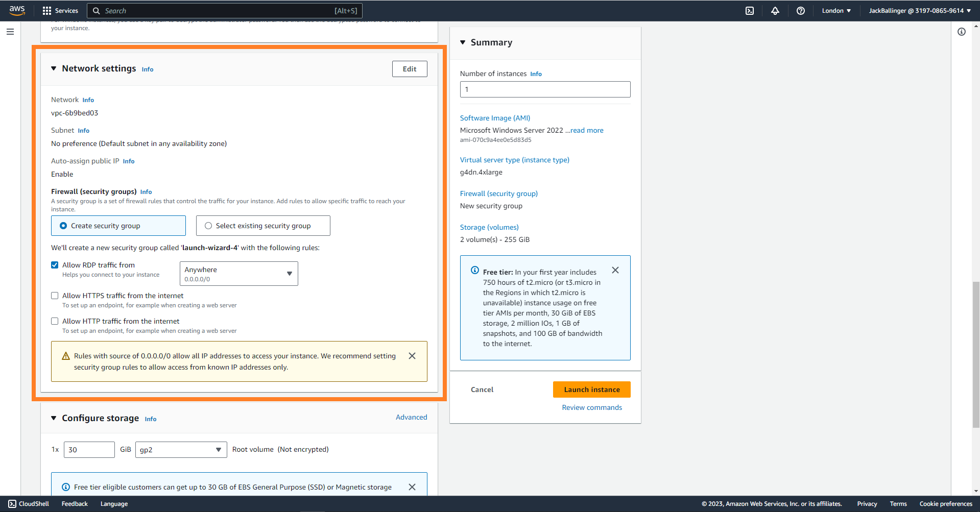Open the RDP source Anywhere dropdown
The image size is (980, 512).
click(x=238, y=274)
